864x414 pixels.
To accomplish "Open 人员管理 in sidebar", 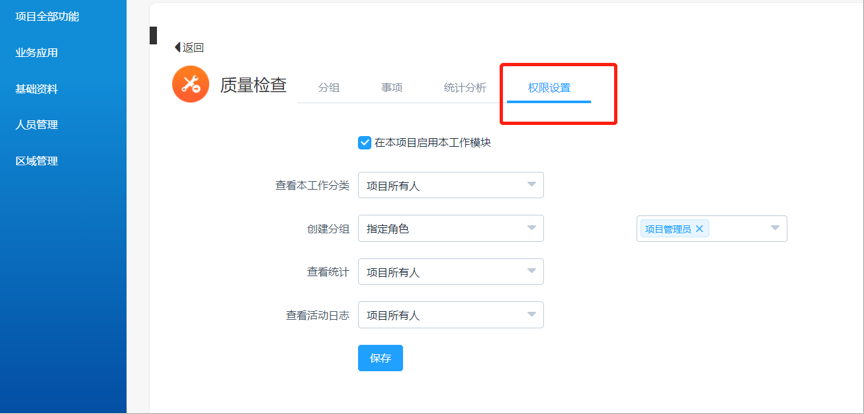I will click(x=36, y=125).
